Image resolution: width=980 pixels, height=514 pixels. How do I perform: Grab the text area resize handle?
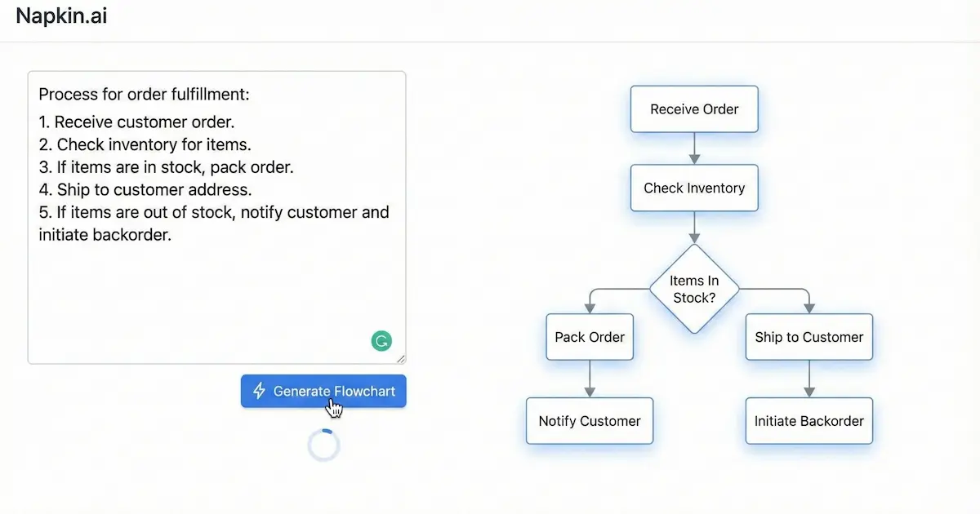pyautogui.click(x=400, y=358)
